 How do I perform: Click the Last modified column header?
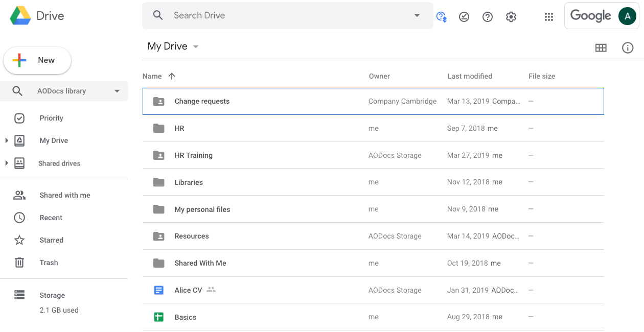(470, 76)
